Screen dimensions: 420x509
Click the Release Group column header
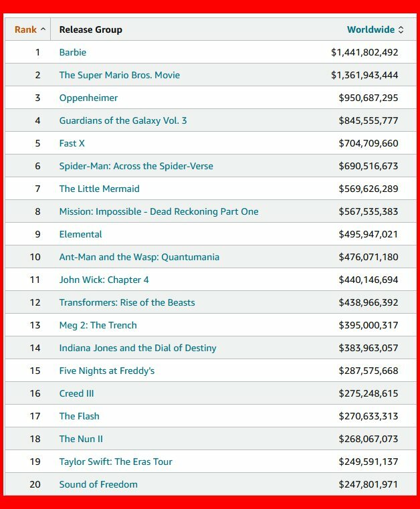[90, 29]
